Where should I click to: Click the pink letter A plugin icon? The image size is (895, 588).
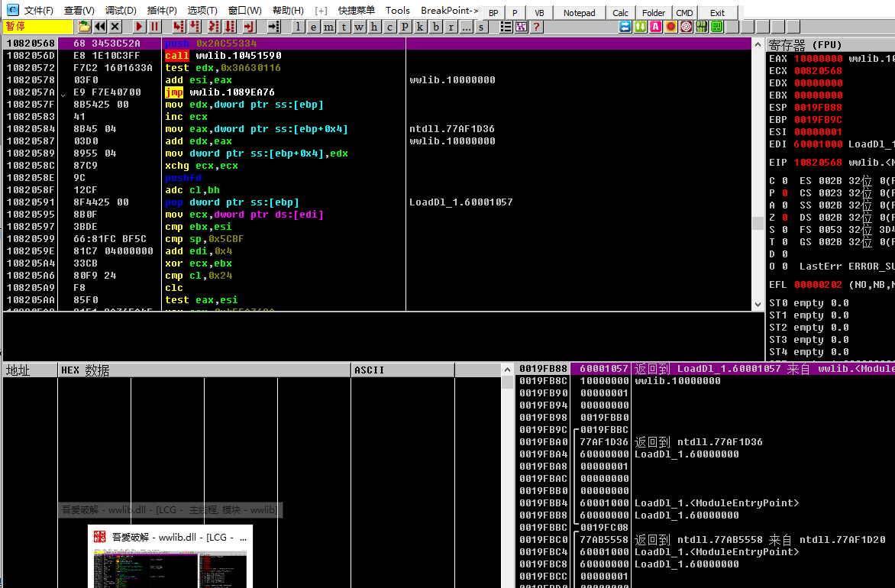656,26
